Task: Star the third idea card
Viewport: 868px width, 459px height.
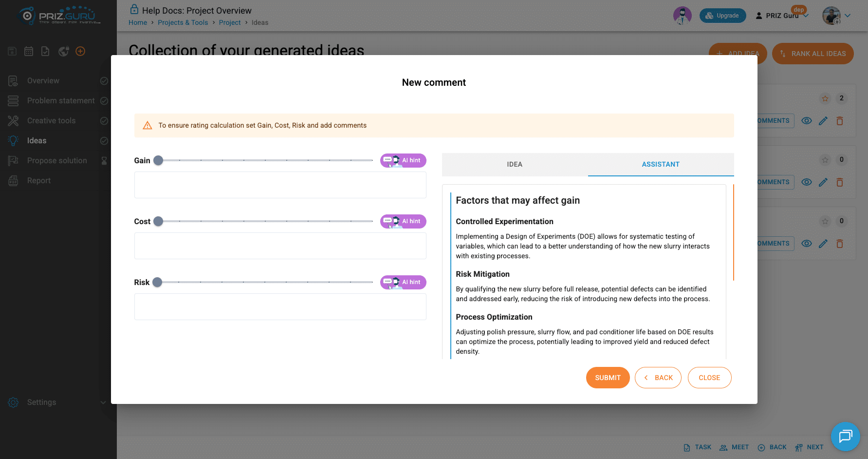Action: (825, 221)
